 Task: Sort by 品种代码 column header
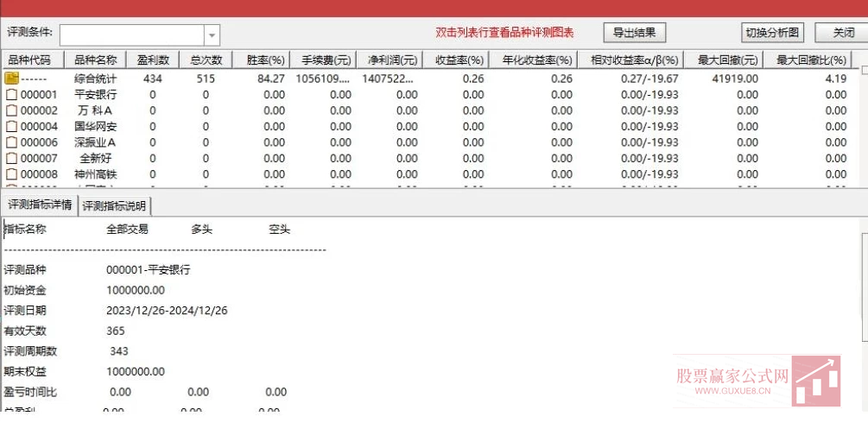33,60
